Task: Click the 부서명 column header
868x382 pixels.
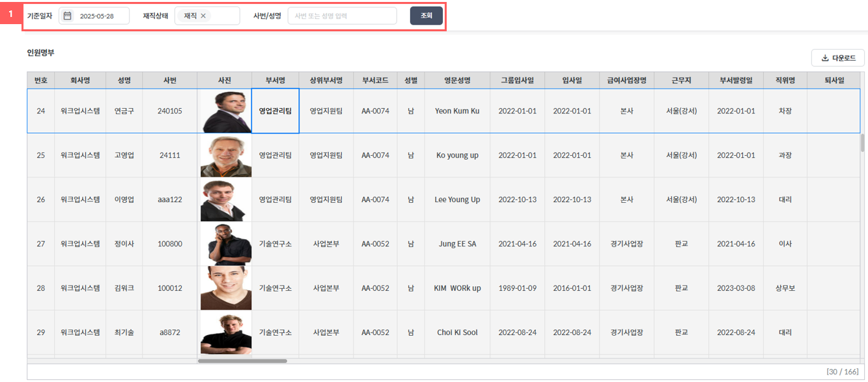Action: coord(275,80)
